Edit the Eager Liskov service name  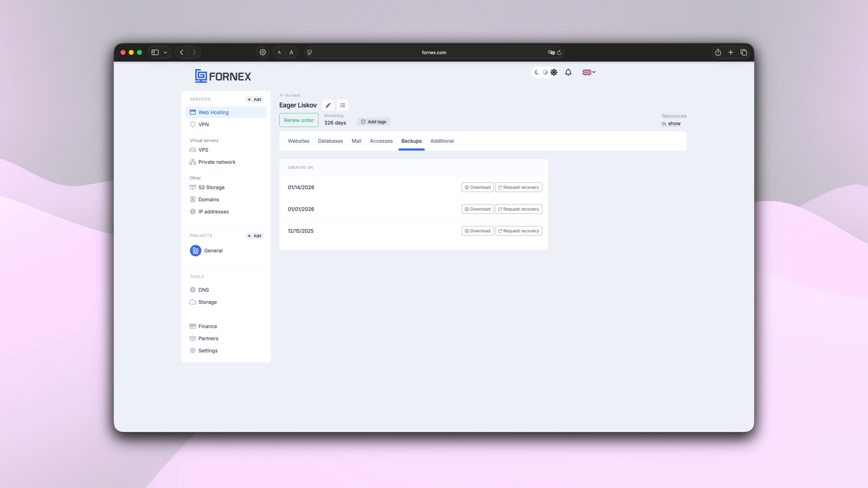328,105
